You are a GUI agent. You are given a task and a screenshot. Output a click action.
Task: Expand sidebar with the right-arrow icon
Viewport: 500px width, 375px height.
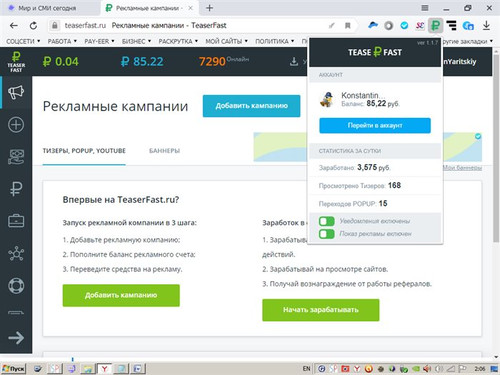[16, 338]
